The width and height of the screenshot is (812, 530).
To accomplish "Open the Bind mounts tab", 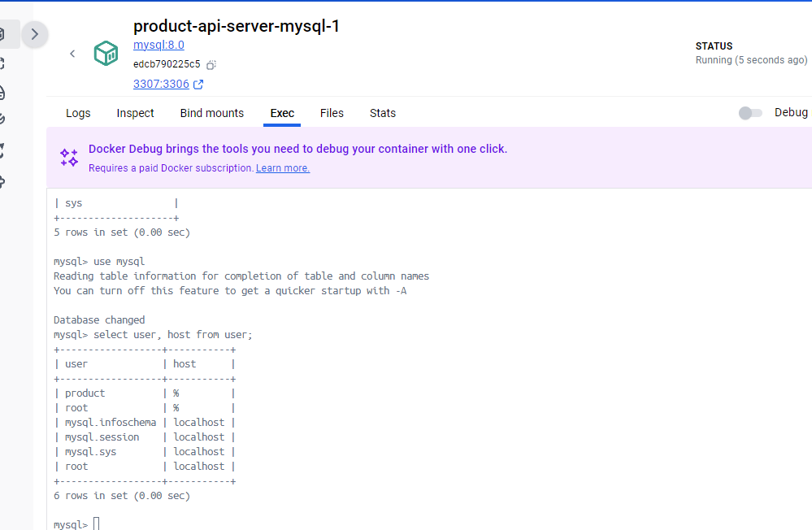I will pos(212,113).
